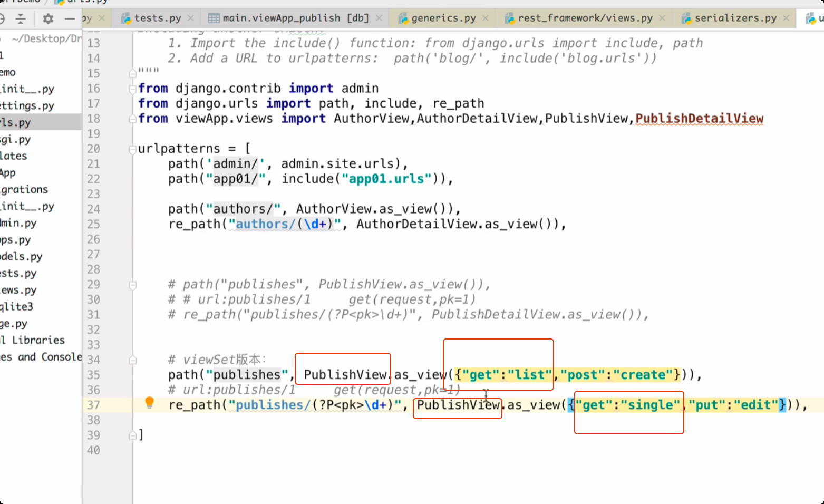
Task: Click "put":"edit" on line 37
Action: point(733,405)
